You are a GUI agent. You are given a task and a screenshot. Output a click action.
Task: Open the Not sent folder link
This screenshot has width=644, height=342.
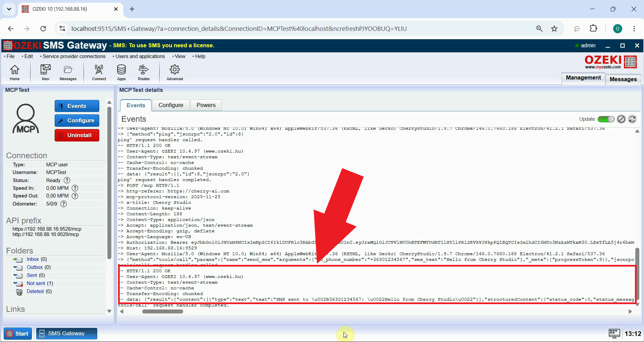pos(36,284)
